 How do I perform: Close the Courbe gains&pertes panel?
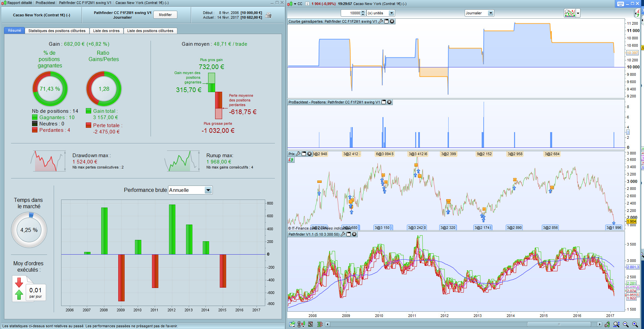pyautogui.click(x=392, y=21)
